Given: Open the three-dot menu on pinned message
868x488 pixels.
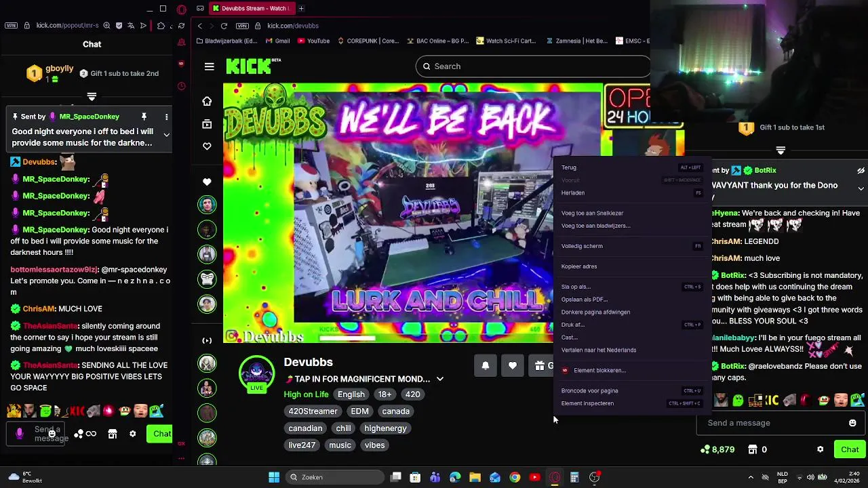Looking at the screenshot, I should 166,117.
